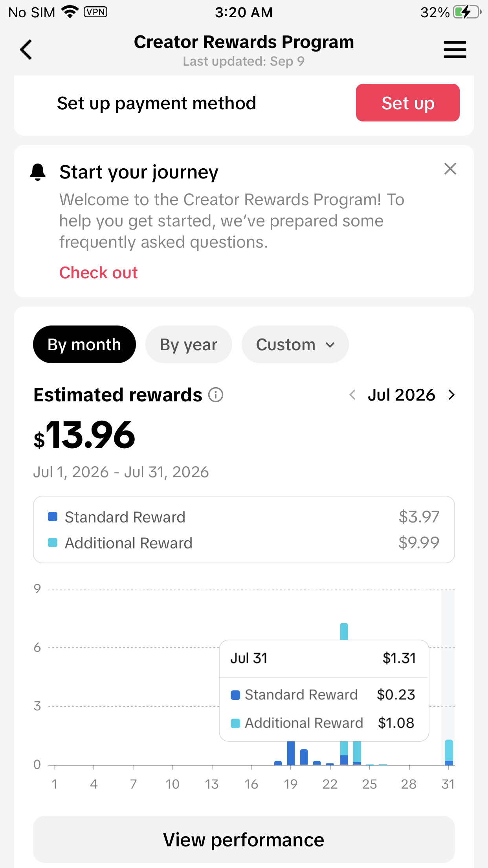Open Estimated rewards info icon
Image resolution: width=488 pixels, height=868 pixels.
pyautogui.click(x=215, y=395)
